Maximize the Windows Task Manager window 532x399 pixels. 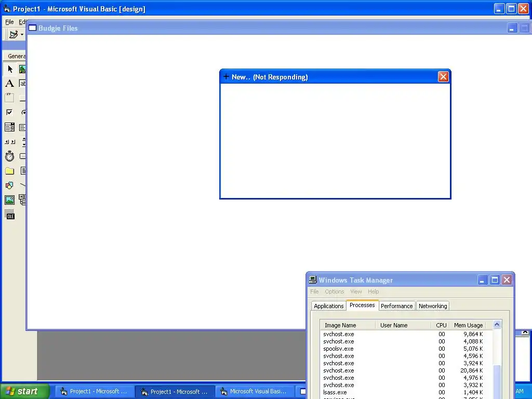[x=495, y=280]
